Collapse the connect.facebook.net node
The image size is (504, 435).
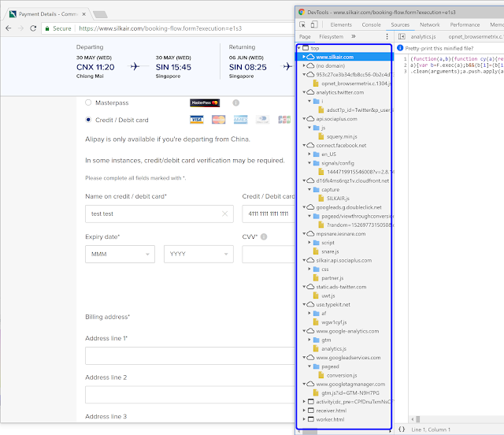tap(304, 146)
